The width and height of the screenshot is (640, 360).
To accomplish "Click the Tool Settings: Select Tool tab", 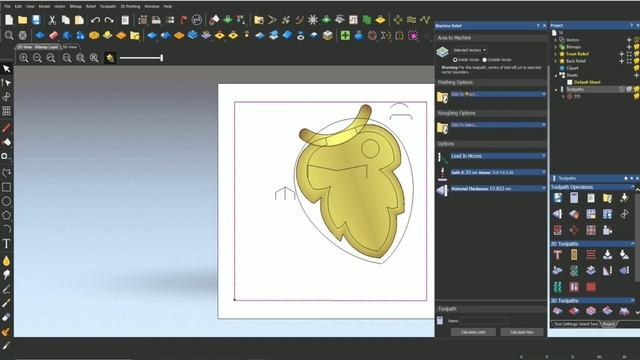I will [576, 324].
